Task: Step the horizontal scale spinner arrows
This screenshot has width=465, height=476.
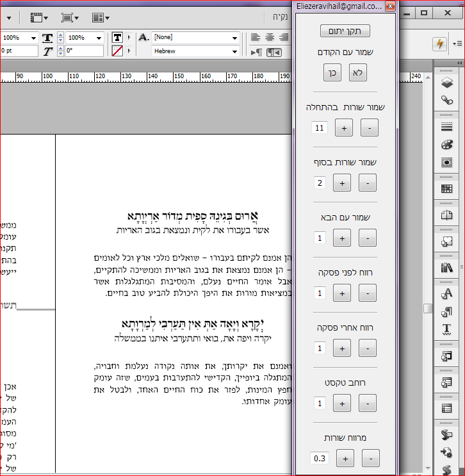Action: (x=60, y=38)
